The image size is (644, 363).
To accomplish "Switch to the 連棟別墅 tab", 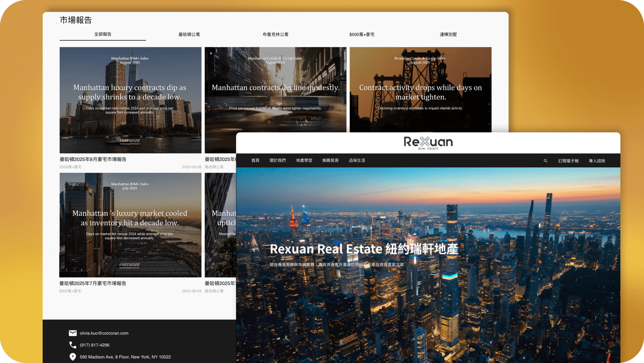I will (x=448, y=34).
